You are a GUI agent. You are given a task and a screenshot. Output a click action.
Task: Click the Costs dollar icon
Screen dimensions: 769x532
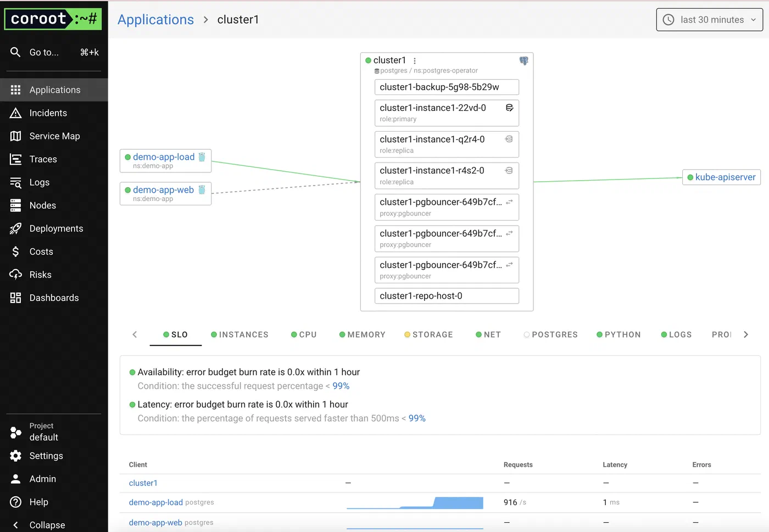15,251
